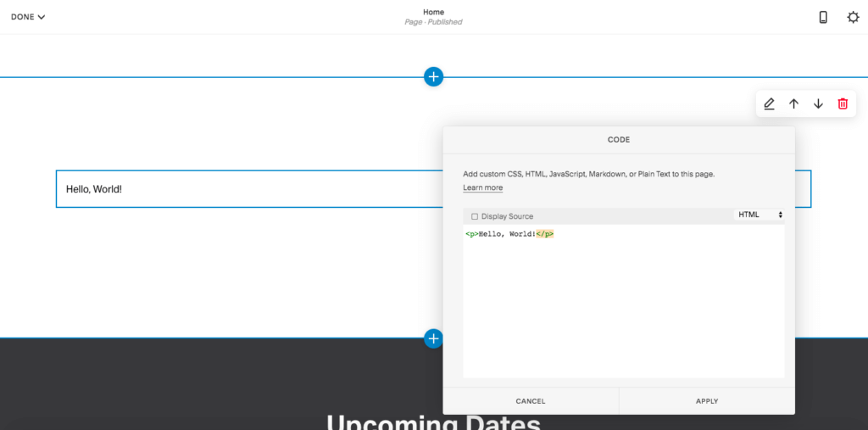Open the Learn more link
This screenshot has width=868, height=430.
coord(482,187)
